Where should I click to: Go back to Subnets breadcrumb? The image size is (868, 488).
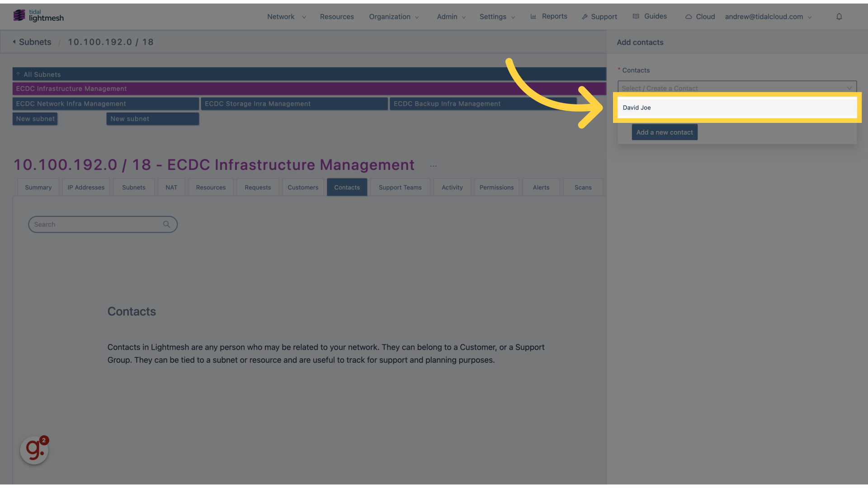35,42
